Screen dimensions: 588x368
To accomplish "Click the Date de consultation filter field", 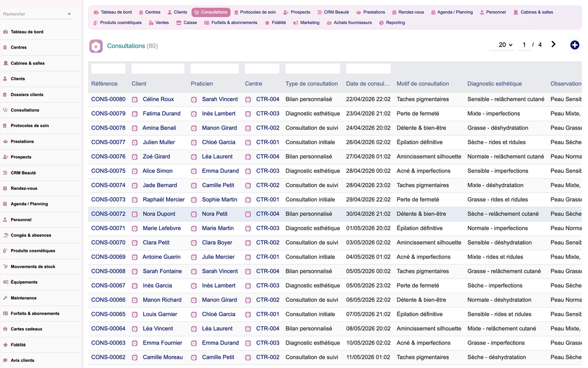I will click(x=368, y=69).
